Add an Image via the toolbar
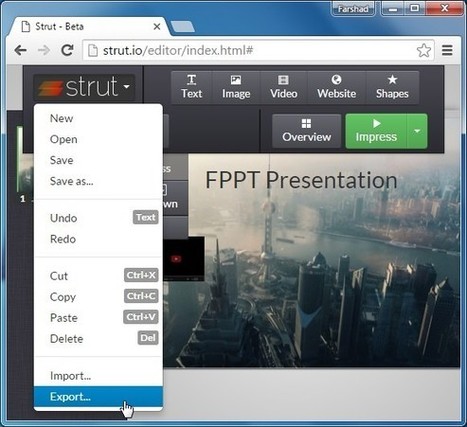 click(x=236, y=87)
